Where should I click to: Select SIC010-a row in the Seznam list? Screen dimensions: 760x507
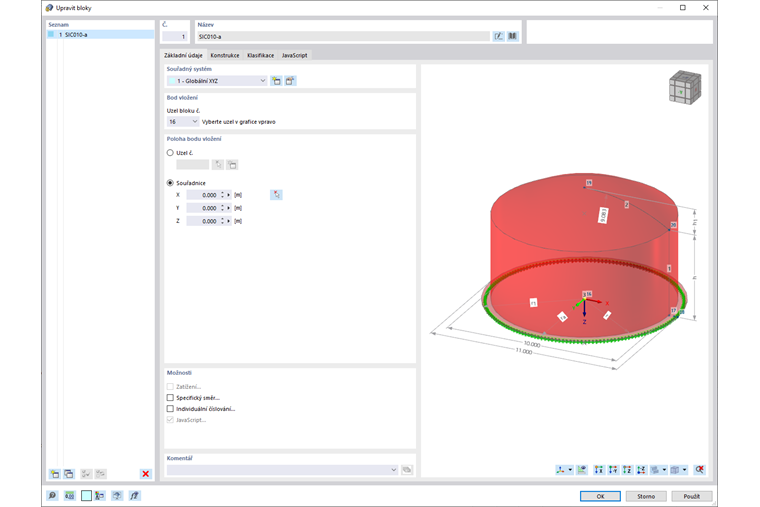(100, 34)
